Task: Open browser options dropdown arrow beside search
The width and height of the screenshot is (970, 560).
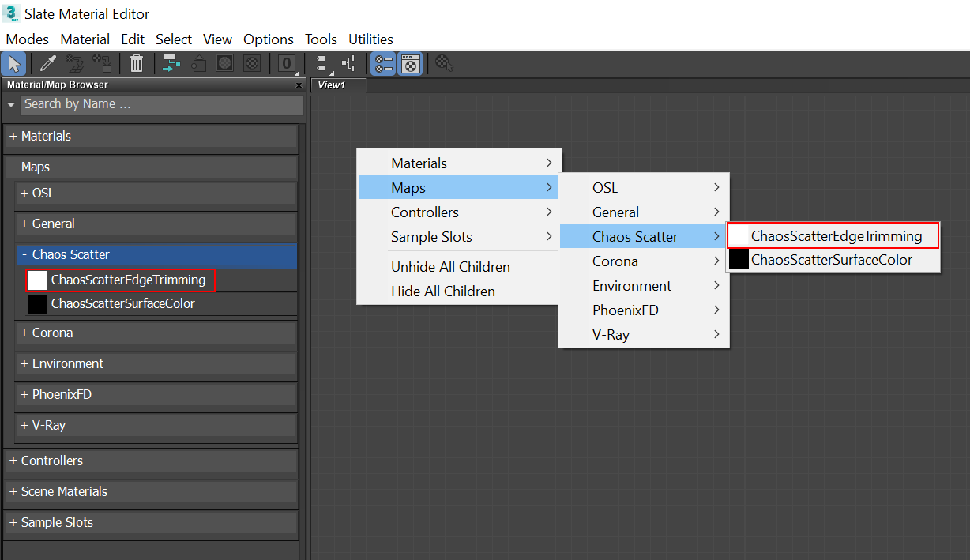Action: click(11, 104)
